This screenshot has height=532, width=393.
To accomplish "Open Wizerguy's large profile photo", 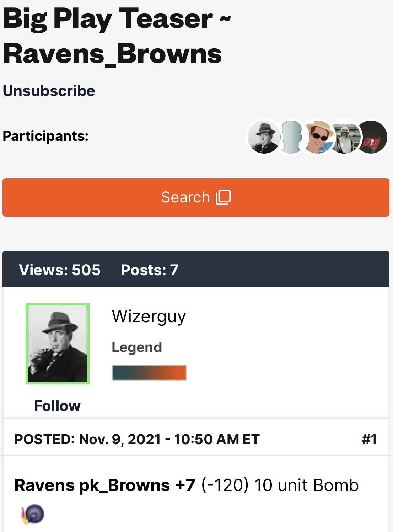I will 58,344.
